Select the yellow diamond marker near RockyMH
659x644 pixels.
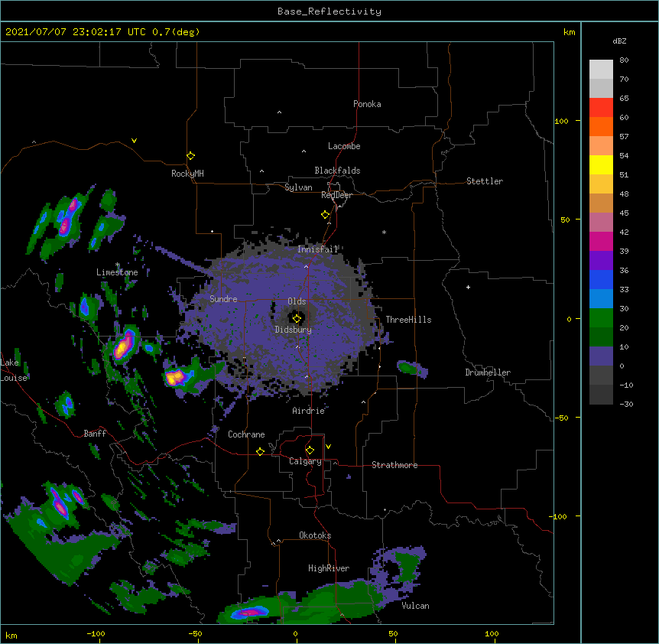[x=191, y=156]
